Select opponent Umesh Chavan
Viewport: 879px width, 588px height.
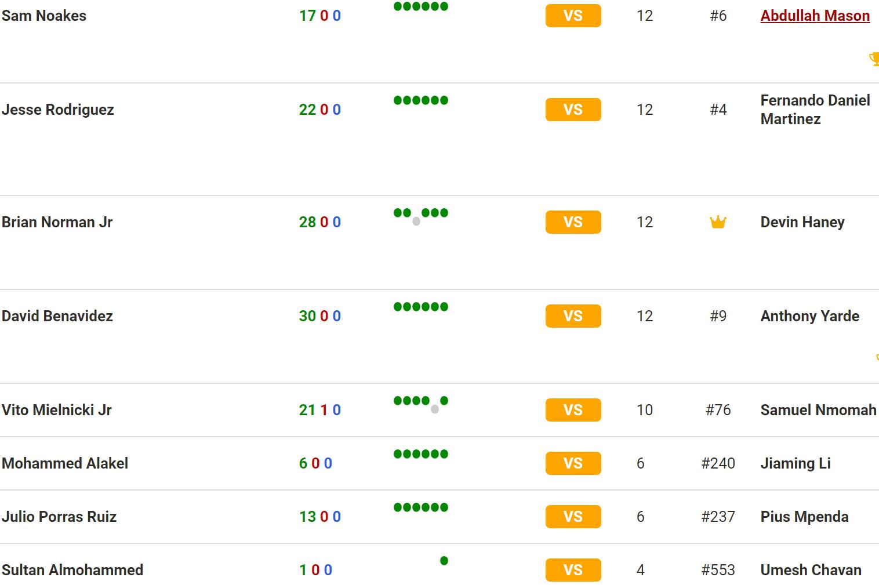(811, 570)
